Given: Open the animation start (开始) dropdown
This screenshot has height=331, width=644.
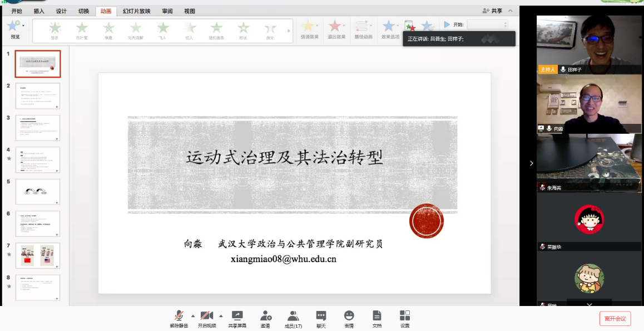Looking at the screenshot, I should coord(487,24).
